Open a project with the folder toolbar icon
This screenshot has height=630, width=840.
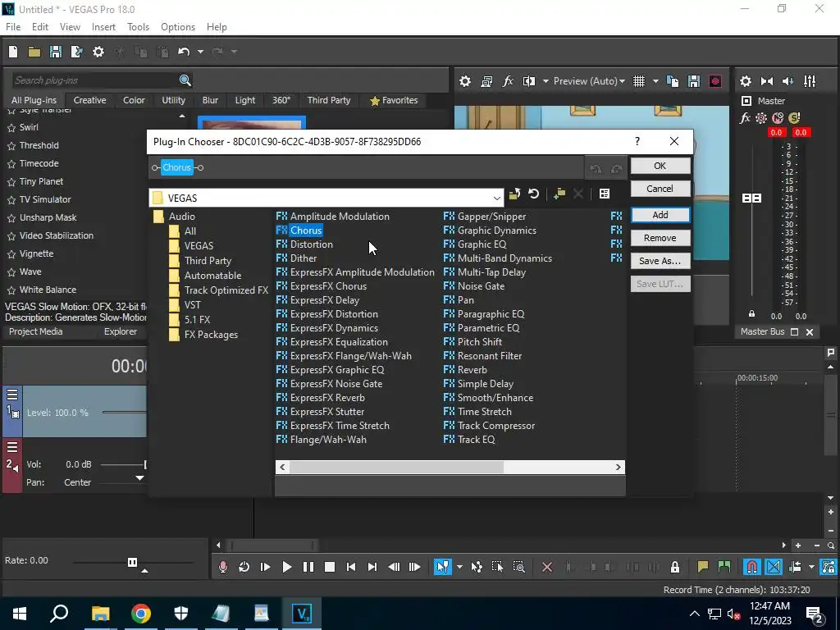click(x=34, y=52)
